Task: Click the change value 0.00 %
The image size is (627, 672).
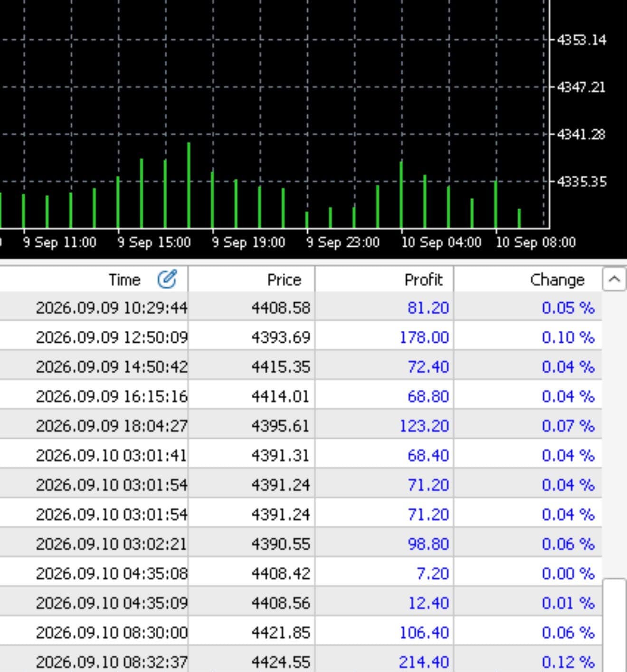Action: [x=568, y=573]
